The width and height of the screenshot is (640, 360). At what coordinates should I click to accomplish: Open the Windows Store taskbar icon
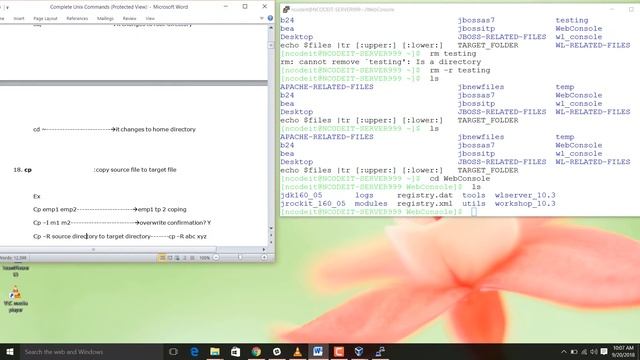click(236, 352)
